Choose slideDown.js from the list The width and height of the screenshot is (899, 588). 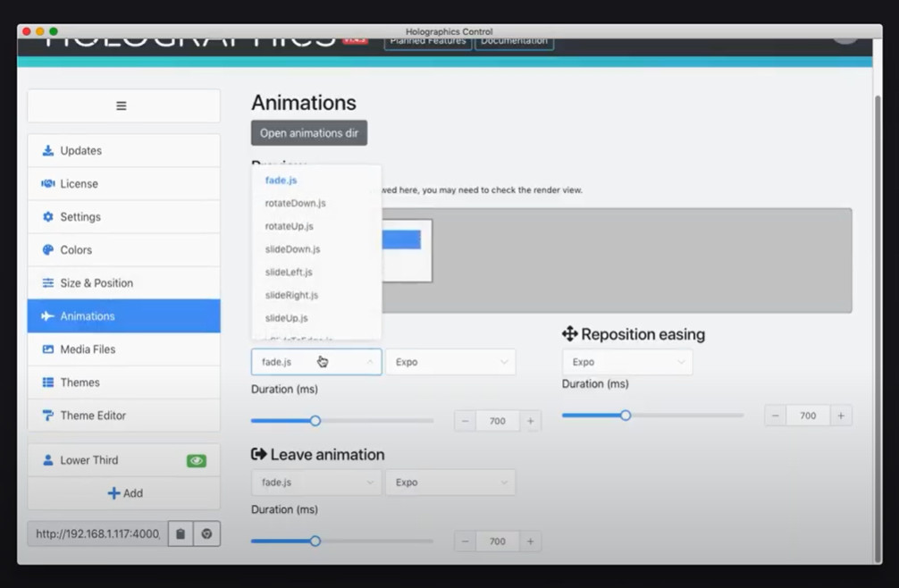316,248
